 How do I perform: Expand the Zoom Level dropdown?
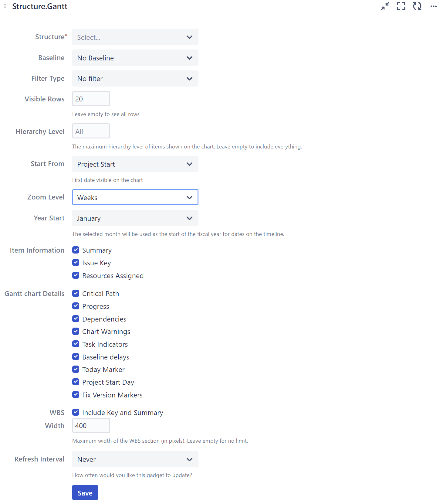click(135, 197)
